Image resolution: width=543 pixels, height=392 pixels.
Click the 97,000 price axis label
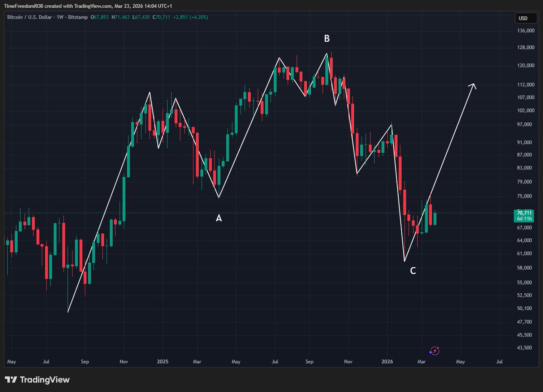524,124
